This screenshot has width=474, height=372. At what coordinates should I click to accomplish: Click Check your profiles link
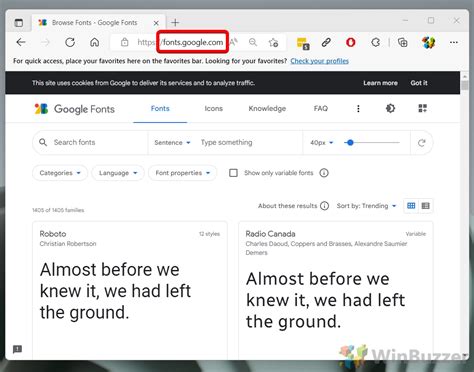point(319,61)
